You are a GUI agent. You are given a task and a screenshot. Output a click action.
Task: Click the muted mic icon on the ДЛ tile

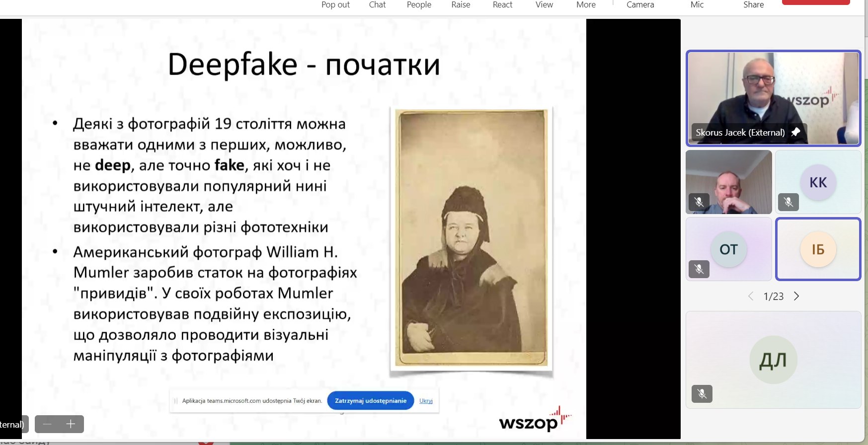click(x=702, y=394)
